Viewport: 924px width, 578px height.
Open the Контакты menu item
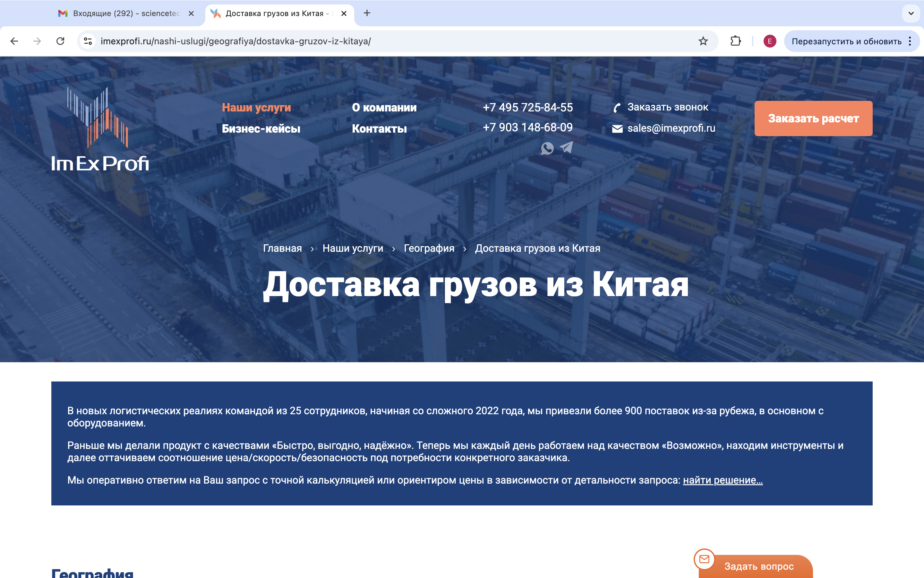click(379, 128)
